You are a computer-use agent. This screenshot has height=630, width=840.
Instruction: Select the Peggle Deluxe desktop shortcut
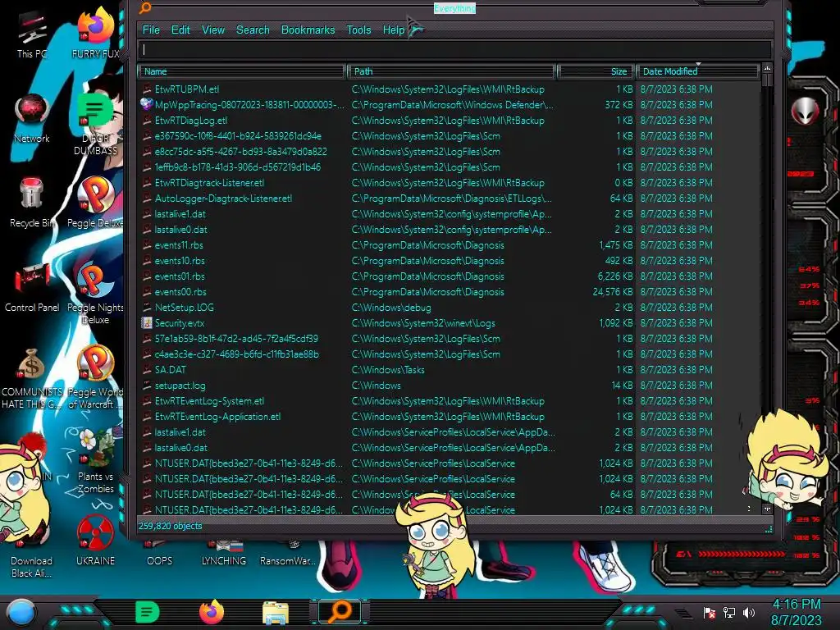pyautogui.click(x=95, y=203)
